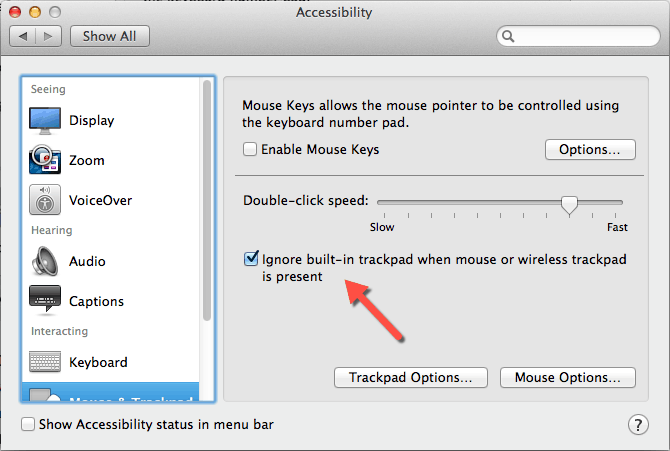Viewport: 670px width, 451px height.
Task: Open the Trackpad Options dialog
Action: pos(411,377)
